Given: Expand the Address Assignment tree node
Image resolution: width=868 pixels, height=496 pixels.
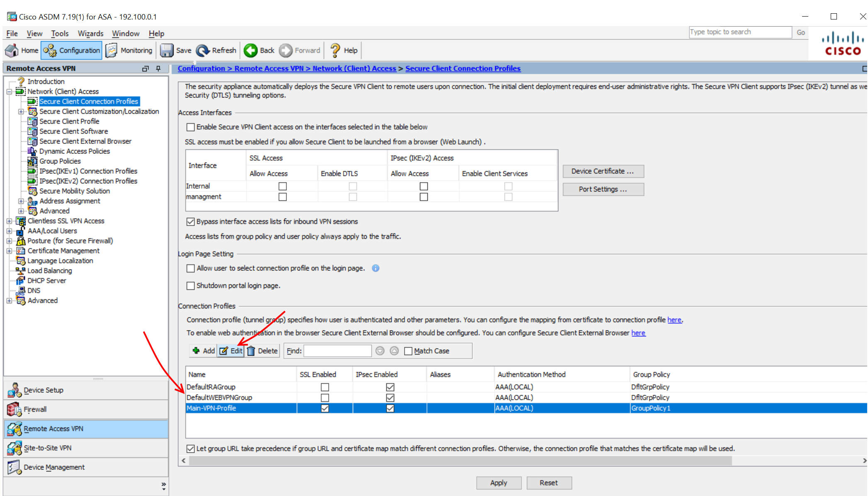Looking at the screenshot, I should 21,201.
